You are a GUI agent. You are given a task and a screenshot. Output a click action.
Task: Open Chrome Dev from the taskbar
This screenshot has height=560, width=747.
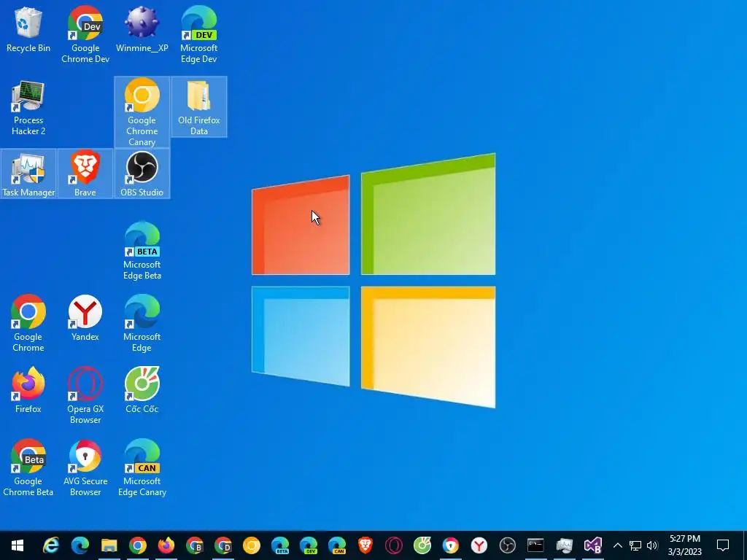pyautogui.click(x=223, y=545)
